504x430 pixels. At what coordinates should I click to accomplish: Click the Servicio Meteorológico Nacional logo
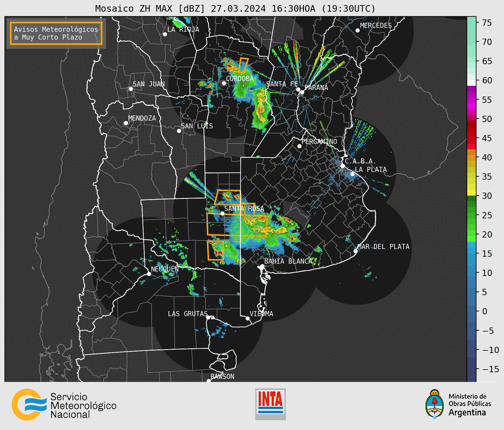[64, 405]
